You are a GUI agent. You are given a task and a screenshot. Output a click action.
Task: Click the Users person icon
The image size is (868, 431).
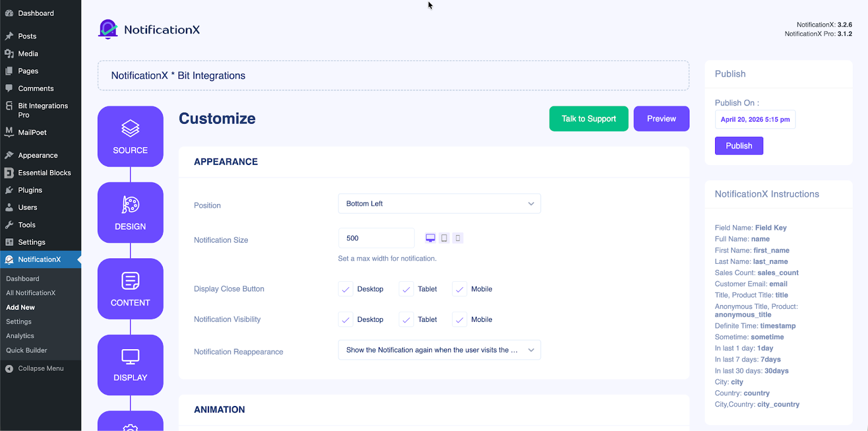click(x=9, y=207)
